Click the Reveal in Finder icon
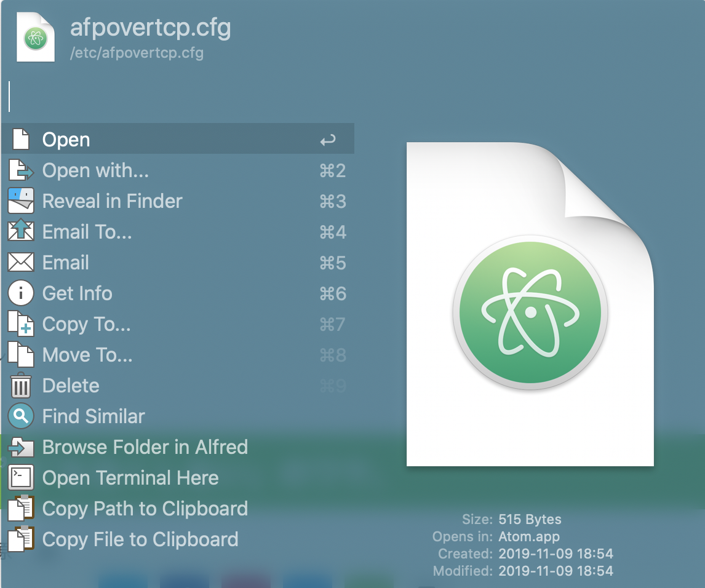This screenshot has height=588, width=705. pyautogui.click(x=21, y=201)
